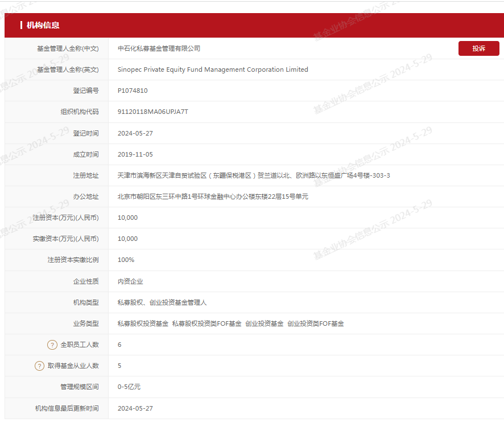Select the 办公地址 label
The width and height of the screenshot is (504, 422).
tap(86, 196)
